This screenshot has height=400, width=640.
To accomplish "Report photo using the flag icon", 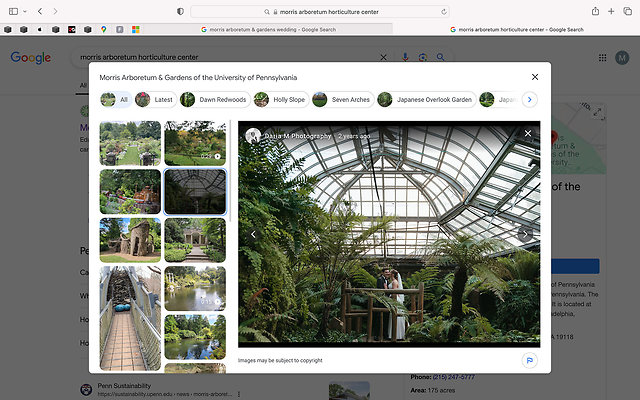I will click(x=528, y=360).
